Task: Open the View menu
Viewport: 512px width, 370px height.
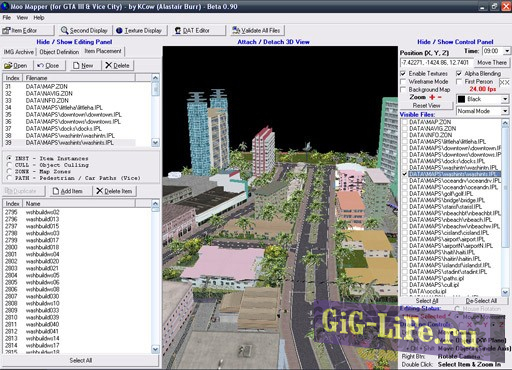Action: (x=22, y=18)
